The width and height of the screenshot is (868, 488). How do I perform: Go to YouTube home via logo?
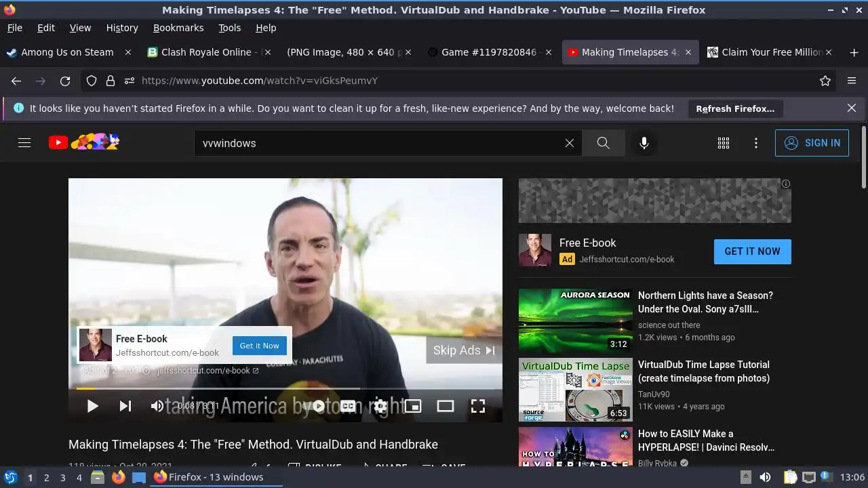pos(84,142)
